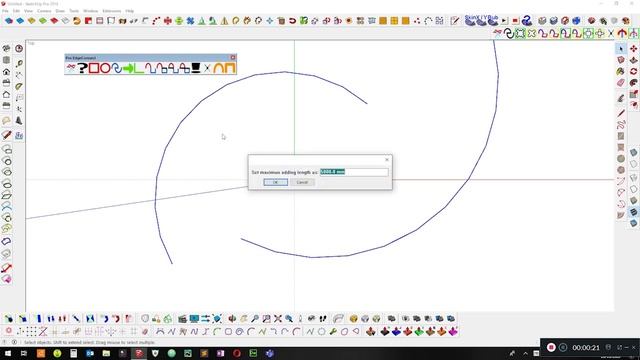Click the yellow warning triangle icon in top toolbar
Screen dimensions: 640x360
224,20
